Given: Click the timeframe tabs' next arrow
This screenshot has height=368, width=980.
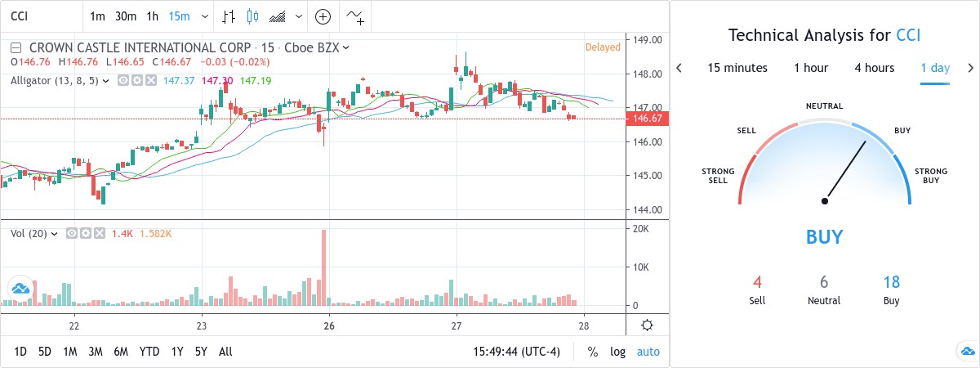Looking at the screenshot, I should pyautogui.click(x=970, y=68).
